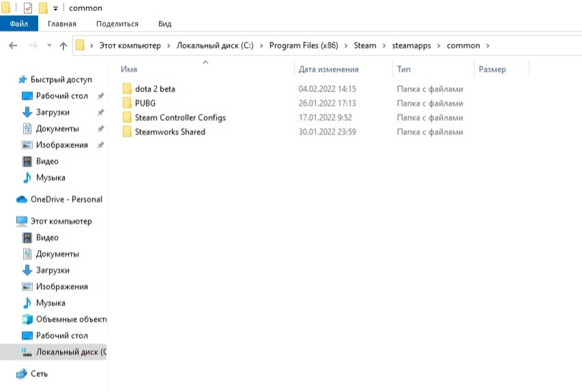Expand chevron after Steam breadcrumb
Image resolution: width=582 pixels, height=392 pixels.
click(384, 46)
